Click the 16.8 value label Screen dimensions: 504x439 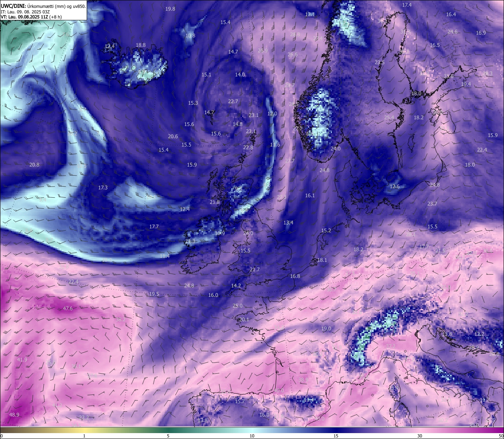[x=295, y=276]
